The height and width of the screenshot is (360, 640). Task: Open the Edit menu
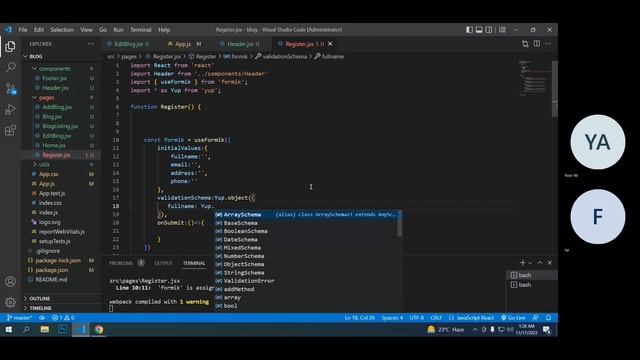tap(39, 30)
